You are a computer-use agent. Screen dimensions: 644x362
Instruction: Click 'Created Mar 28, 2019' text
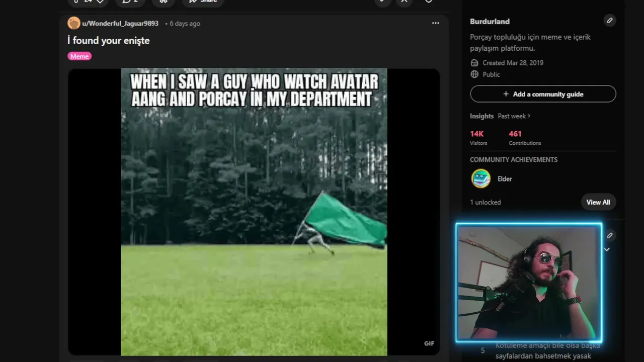[513, 63]
